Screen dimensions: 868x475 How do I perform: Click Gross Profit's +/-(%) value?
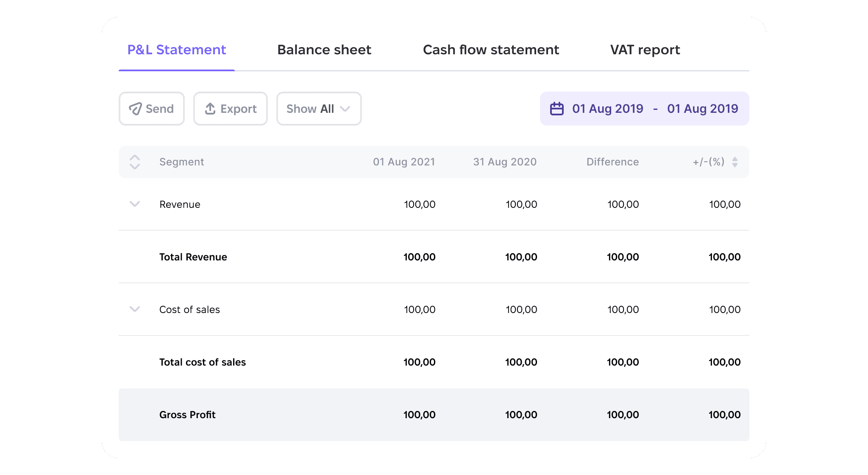(x=725, y=415)
